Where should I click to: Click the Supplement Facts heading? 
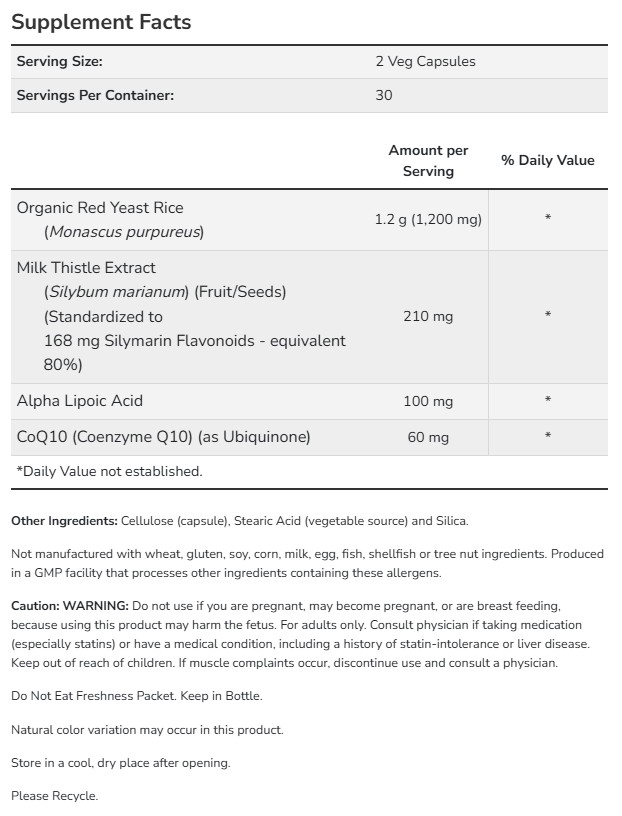(101, 21)
